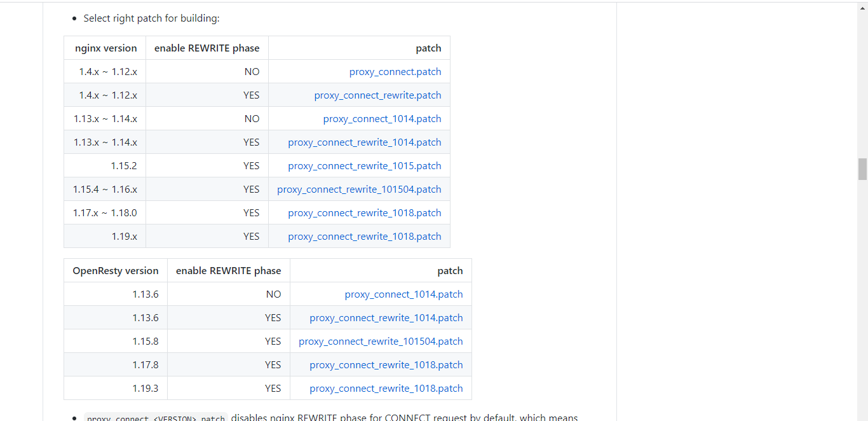Open proxy_connect_rewrite_1015.patch link
Image resolution: width=868 pixels, height=421 pixels.
(x=365, y=165)
